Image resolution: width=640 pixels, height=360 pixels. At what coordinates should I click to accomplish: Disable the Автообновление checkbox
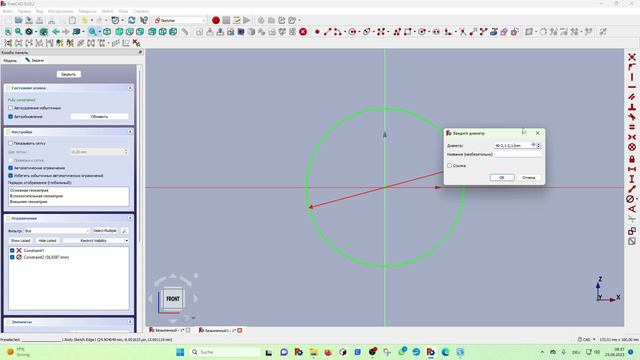pos(11,116)
